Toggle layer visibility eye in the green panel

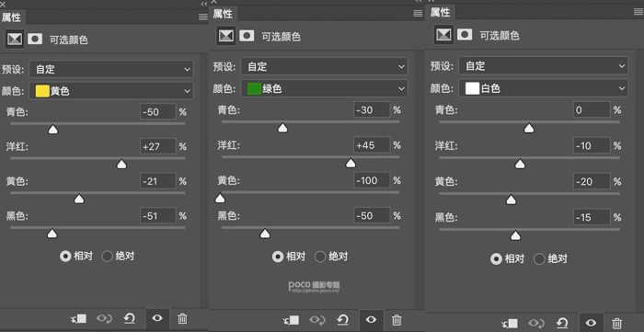371,320
